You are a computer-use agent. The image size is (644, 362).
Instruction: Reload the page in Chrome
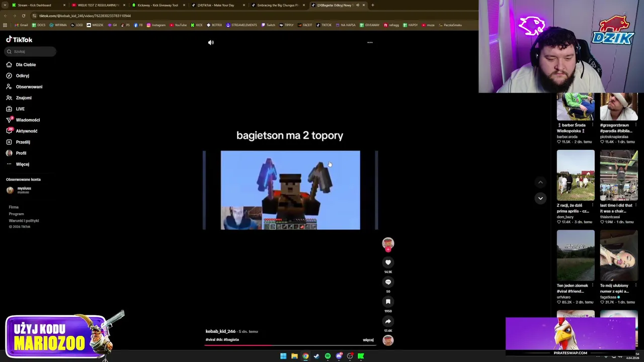pos(23,16)
